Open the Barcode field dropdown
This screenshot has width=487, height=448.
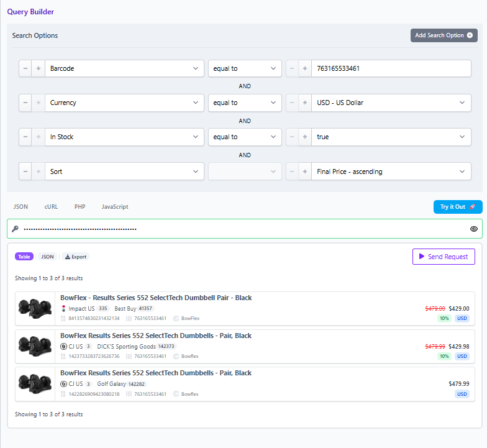point(124,68)
